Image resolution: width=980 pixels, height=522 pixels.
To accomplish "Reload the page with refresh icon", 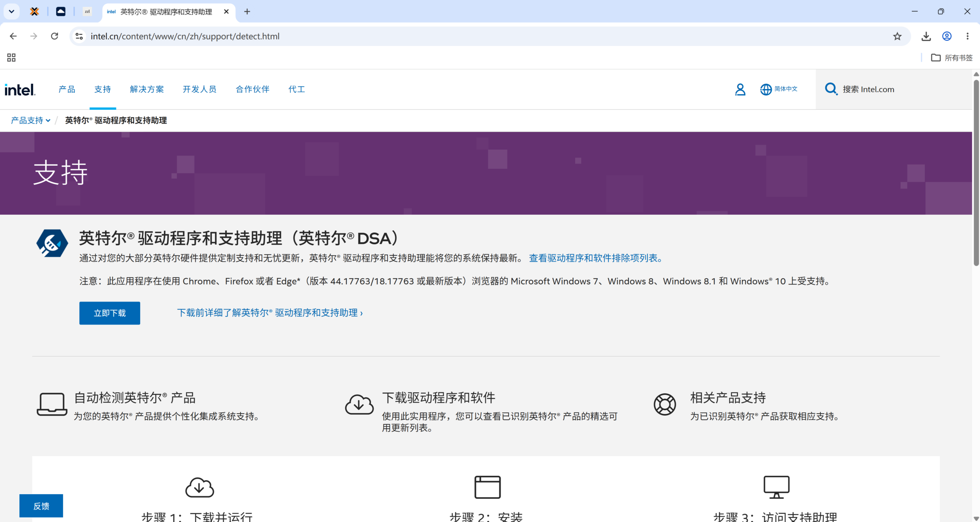I will [x=54, y=36].
